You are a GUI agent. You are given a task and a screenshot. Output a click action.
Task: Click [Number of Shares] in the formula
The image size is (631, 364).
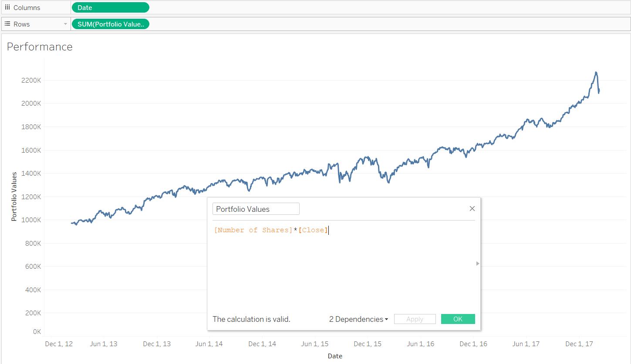pyautogui.click(x=253, y=230)
